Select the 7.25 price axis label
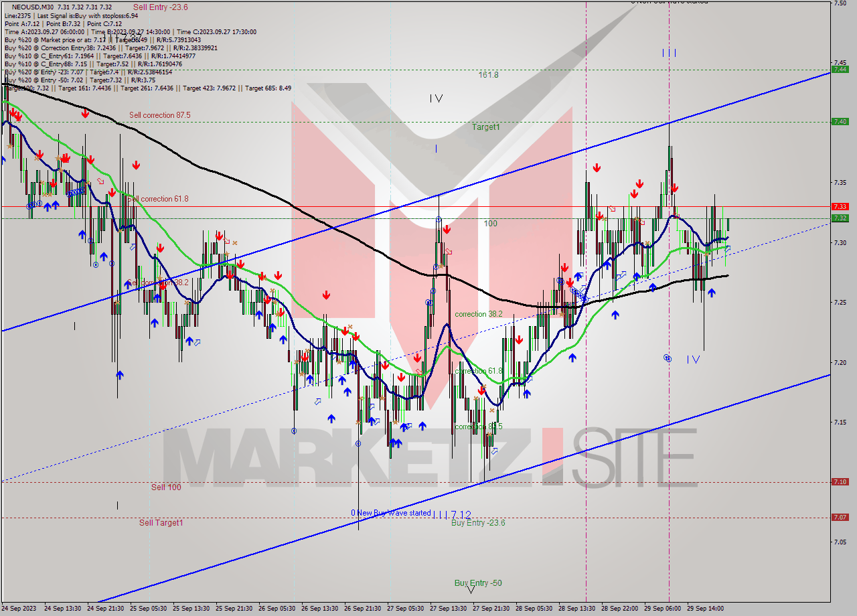 pyautogui.click(x=840, y=302)
